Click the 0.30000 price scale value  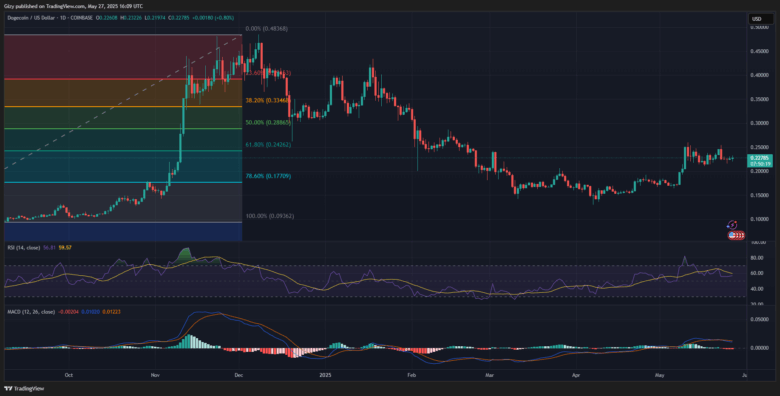759,123
